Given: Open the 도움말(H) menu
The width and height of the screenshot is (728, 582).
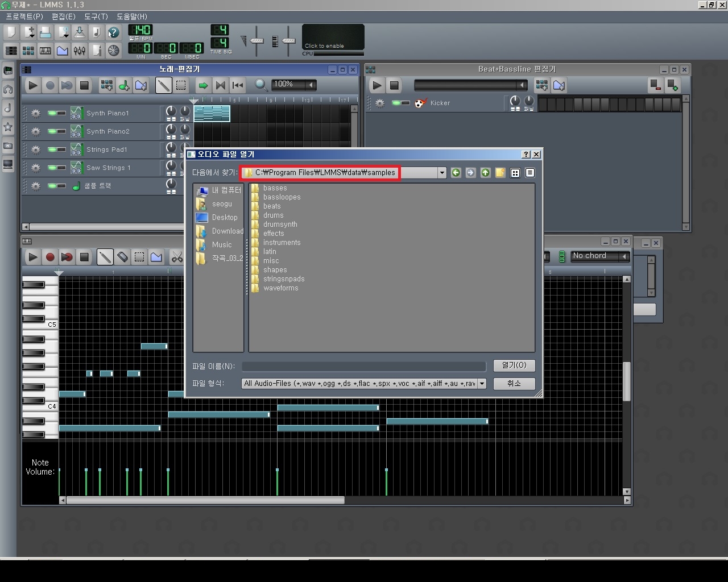Looking at the screenshot, I should [x=132, y=16].
